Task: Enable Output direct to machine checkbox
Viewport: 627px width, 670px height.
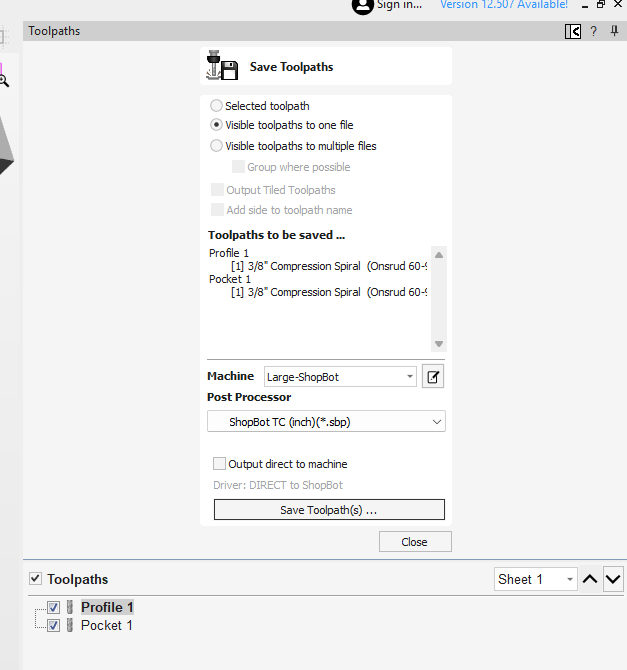Action: 219,464
